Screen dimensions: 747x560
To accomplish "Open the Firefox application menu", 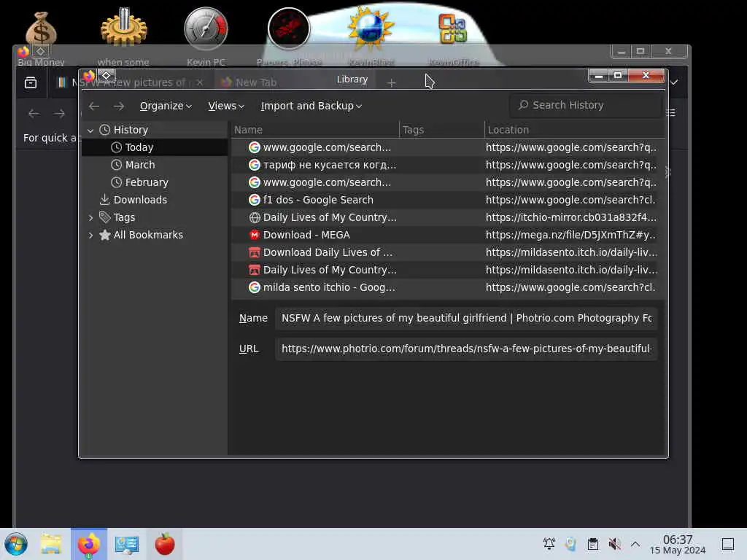I will (x=672, y=113).
